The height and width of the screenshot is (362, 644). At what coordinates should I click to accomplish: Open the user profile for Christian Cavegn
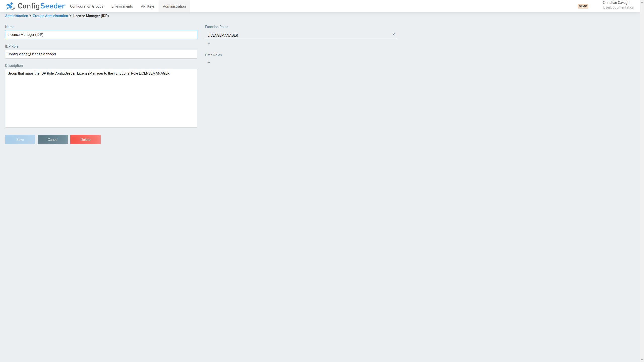619,5
